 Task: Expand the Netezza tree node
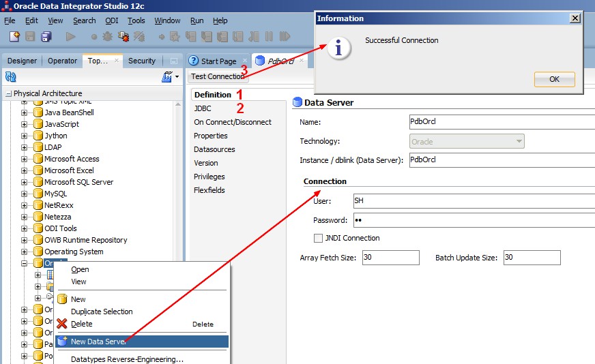tap(25, 217)
